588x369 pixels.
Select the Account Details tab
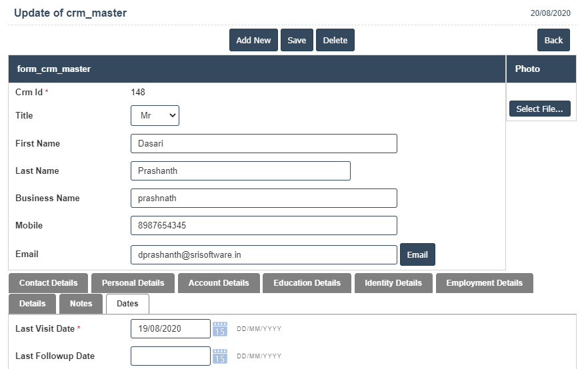pos(219,283)
